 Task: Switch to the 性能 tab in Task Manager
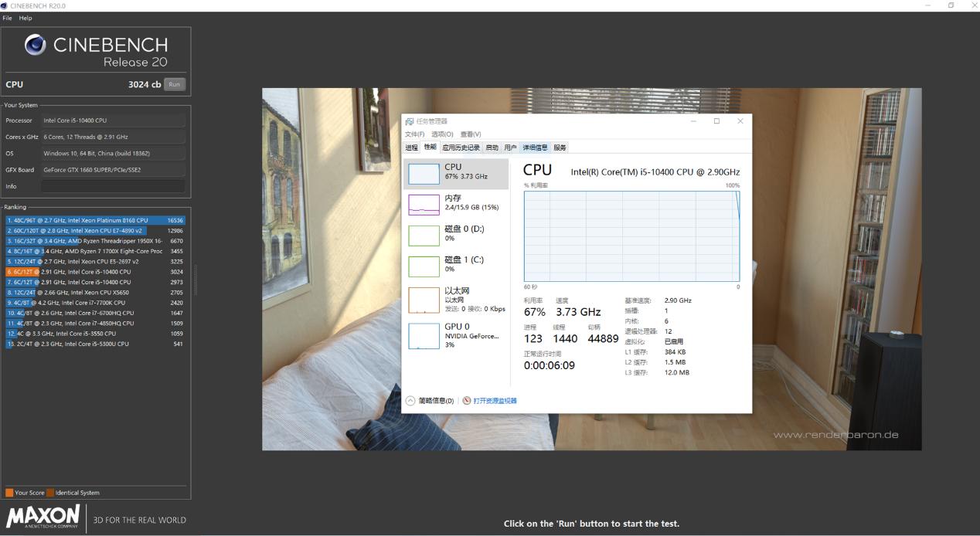coord(430,147)
